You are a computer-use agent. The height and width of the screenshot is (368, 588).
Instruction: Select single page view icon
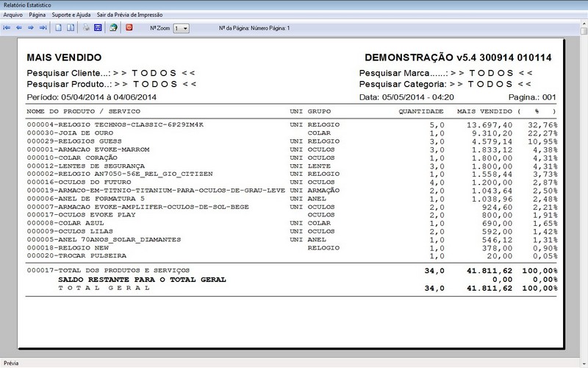(x=59, y=28)
